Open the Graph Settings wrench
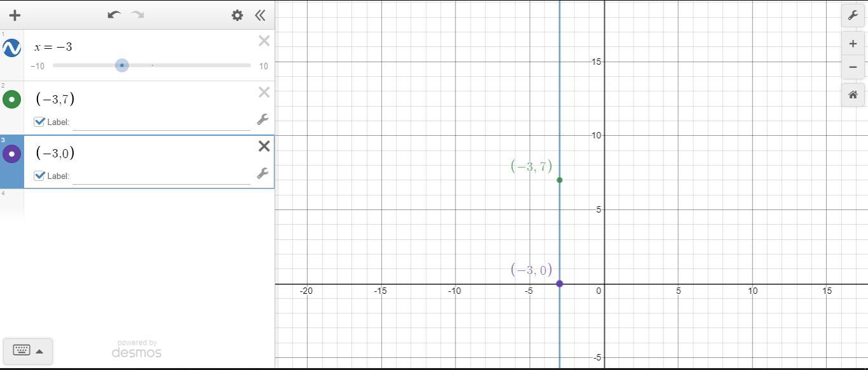 click(x=853, y=15)
